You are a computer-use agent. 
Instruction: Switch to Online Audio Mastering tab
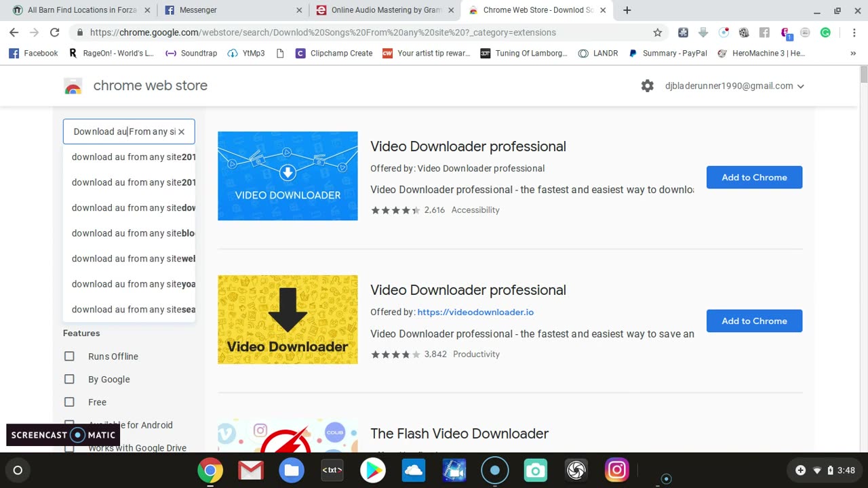[x=384, y=10]
